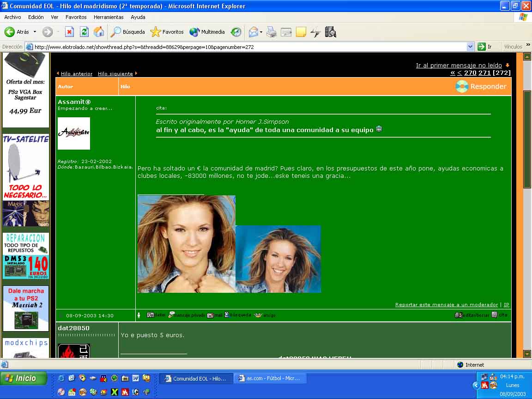Open 'Reportar este mensaje a un moderador' link
The width and height of the screenshot is (532, 399).
446,305
